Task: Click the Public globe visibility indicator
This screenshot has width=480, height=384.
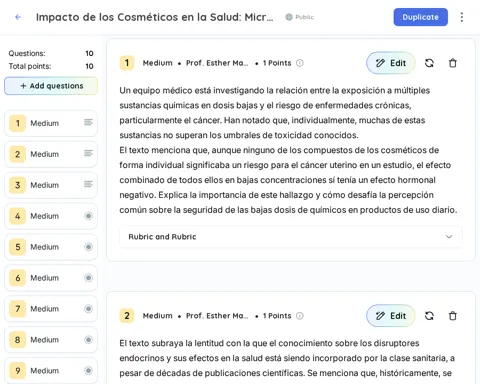Action: click(299, 17)
